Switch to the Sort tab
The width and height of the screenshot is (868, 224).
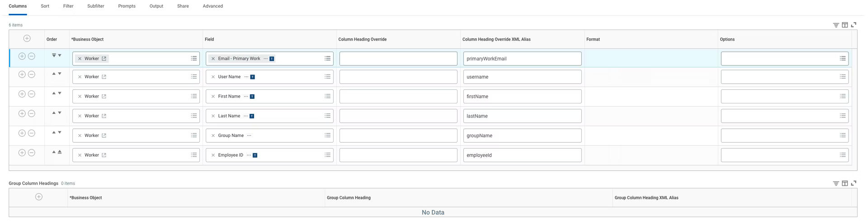45,6
